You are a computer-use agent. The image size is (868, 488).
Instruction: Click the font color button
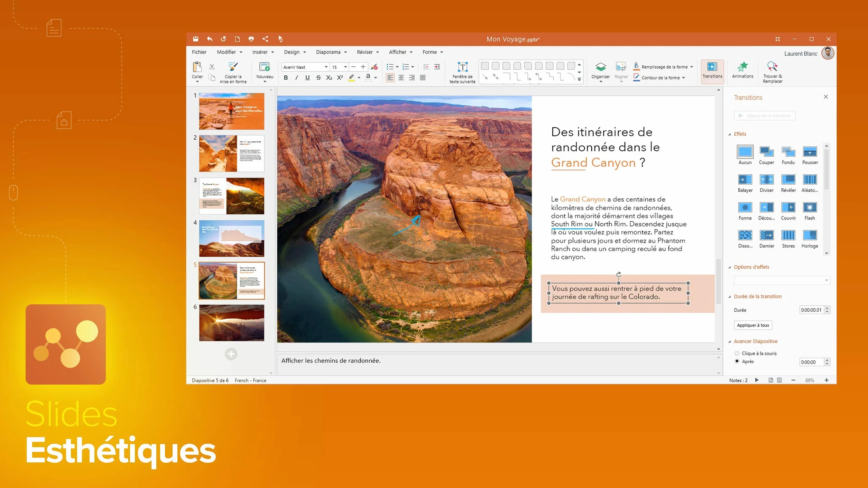click(x=368, y=78)
